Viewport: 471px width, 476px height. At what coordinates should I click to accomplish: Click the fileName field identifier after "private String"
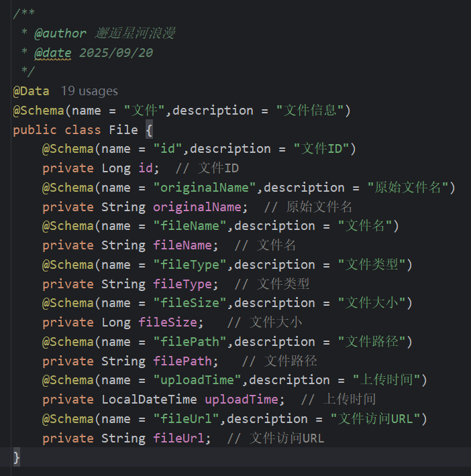point(182,245)
